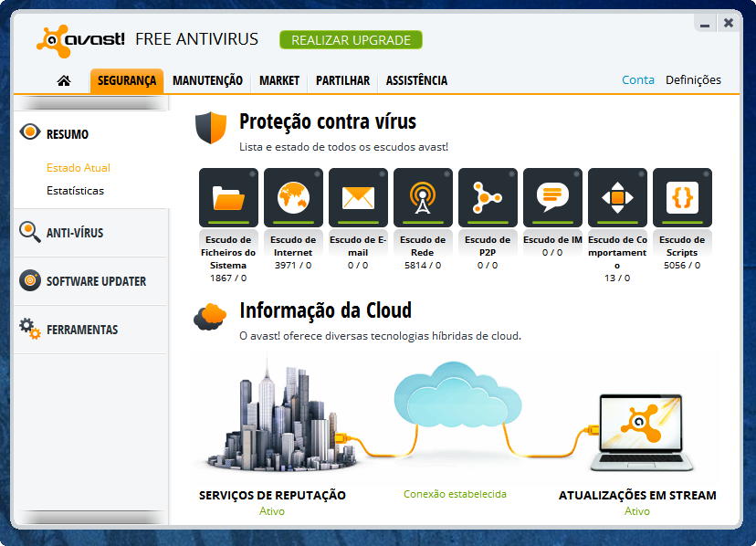Open the P2P Shield icon
The height and width of the screenshot is (546, 756).
point(488,197)
